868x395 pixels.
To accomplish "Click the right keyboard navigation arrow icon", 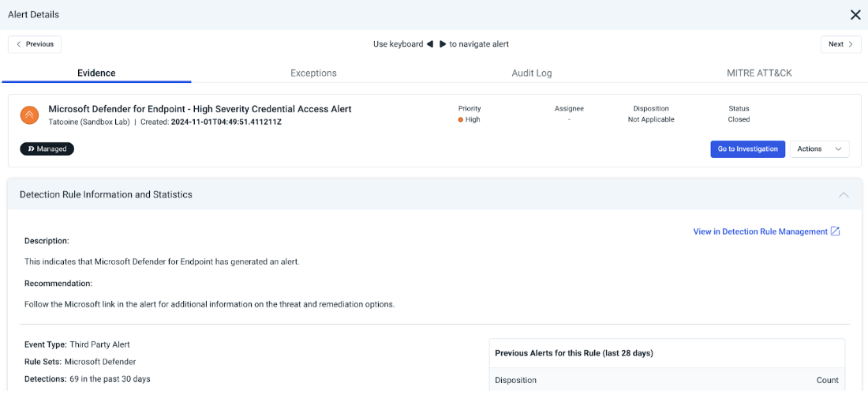I will tap(443, 44).
